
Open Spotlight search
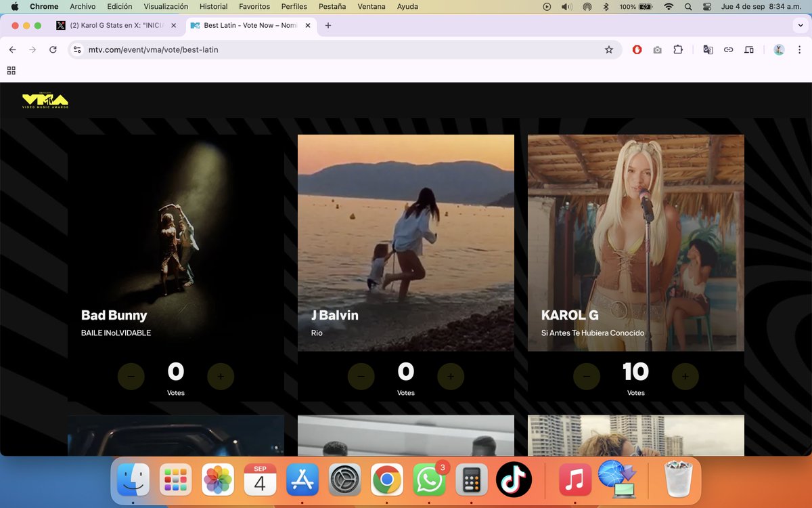click(688, 6)
